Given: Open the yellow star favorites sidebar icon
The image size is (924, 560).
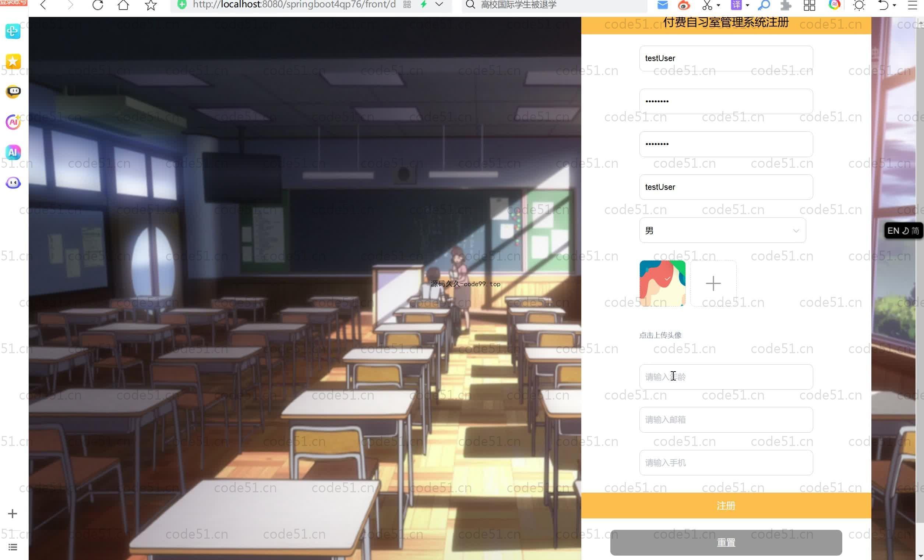Looking at the screenshot, I should coord(13,61).
